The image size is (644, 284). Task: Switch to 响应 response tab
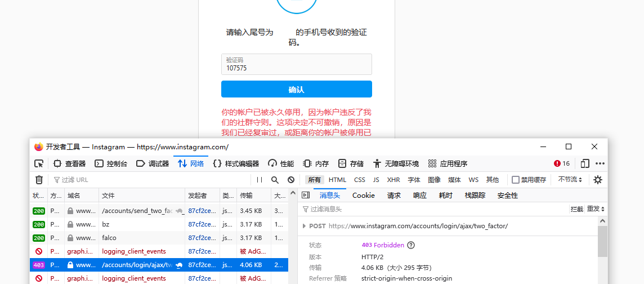(x=420, y=195)
